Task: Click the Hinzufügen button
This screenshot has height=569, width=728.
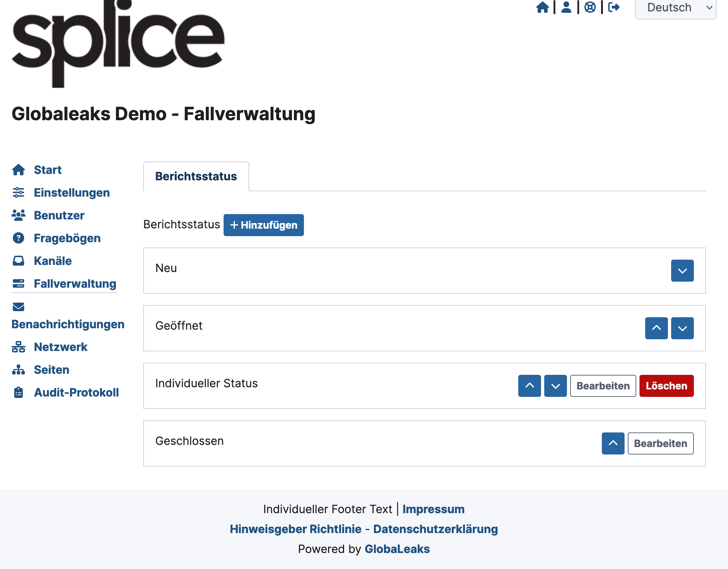Action: click(x=264, y=225)
